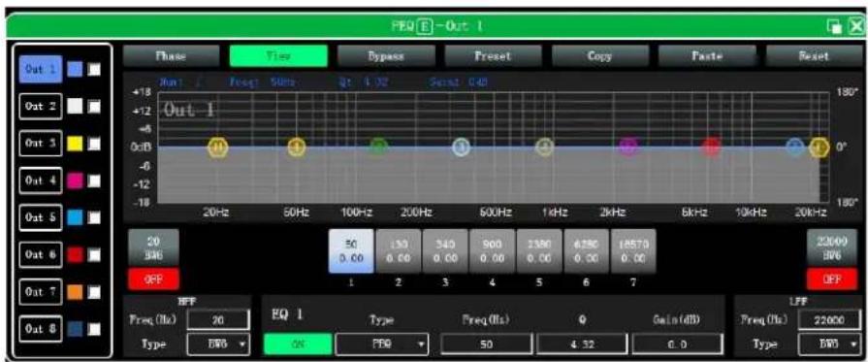Screen dimensions: 868x362
Task: Click the Preset button
Action: coord(493,56)
